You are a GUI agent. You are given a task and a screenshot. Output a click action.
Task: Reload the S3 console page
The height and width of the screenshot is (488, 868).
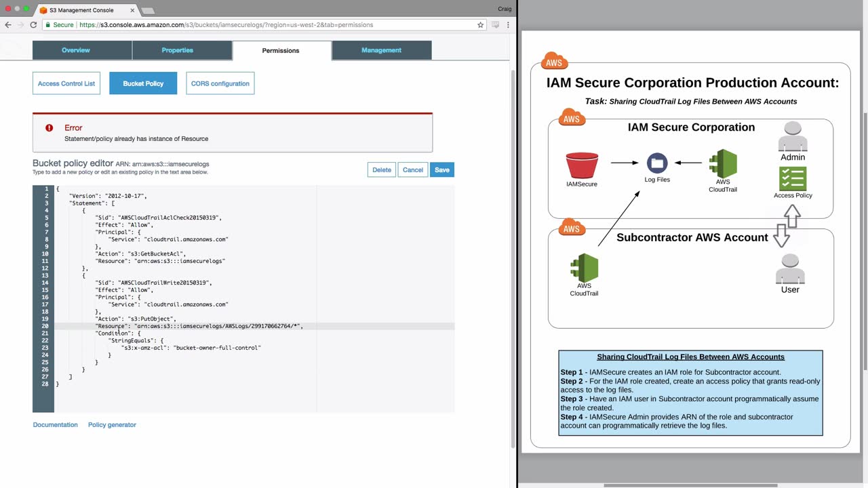click(33, 25)
